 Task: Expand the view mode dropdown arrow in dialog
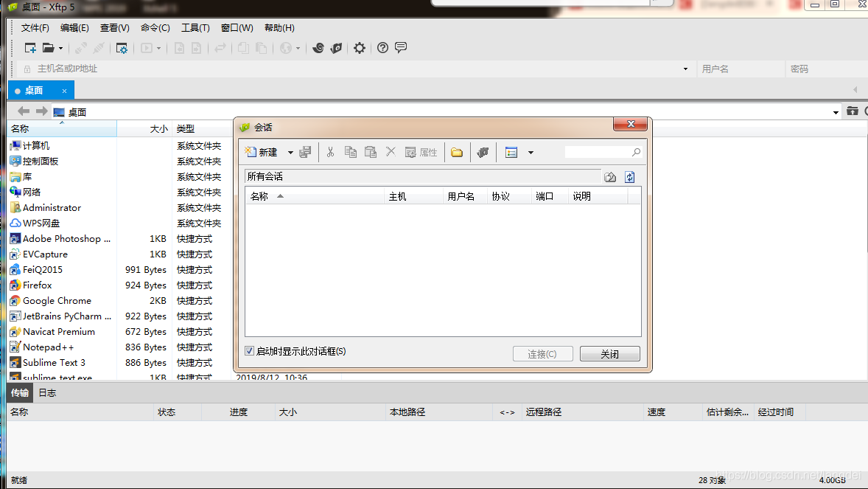point(531,153)
